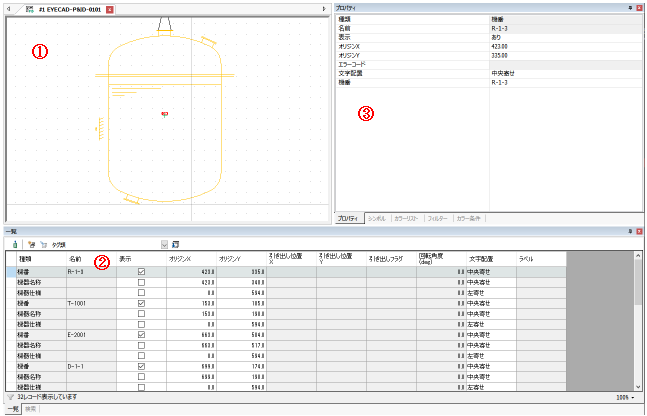Screen dimensions: 647x416
Task: Click the blue export icon in list toolbar
Action: [x=175, y=244]
